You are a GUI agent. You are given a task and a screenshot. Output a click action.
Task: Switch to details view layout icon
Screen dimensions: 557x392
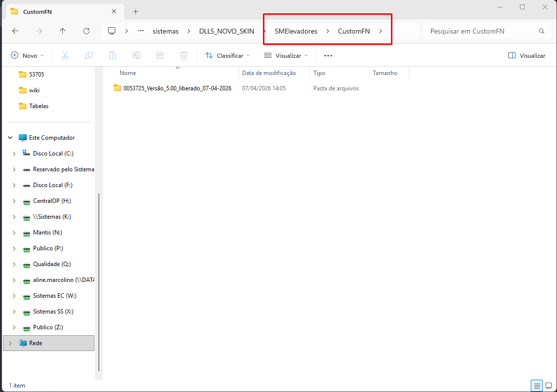click(x=537, y=385)
